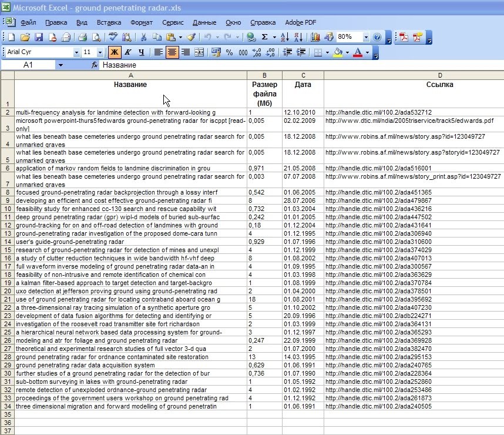Select the Format Painter brush

point(190,37)
